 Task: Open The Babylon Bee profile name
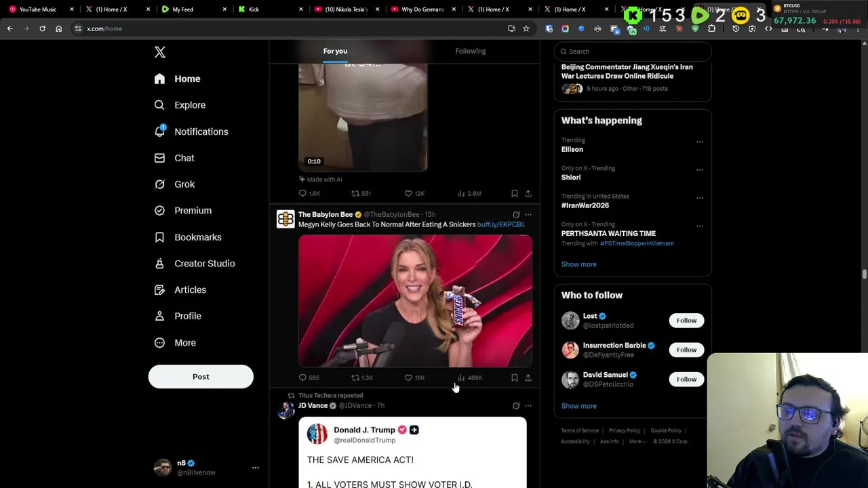tap(325, 214)
